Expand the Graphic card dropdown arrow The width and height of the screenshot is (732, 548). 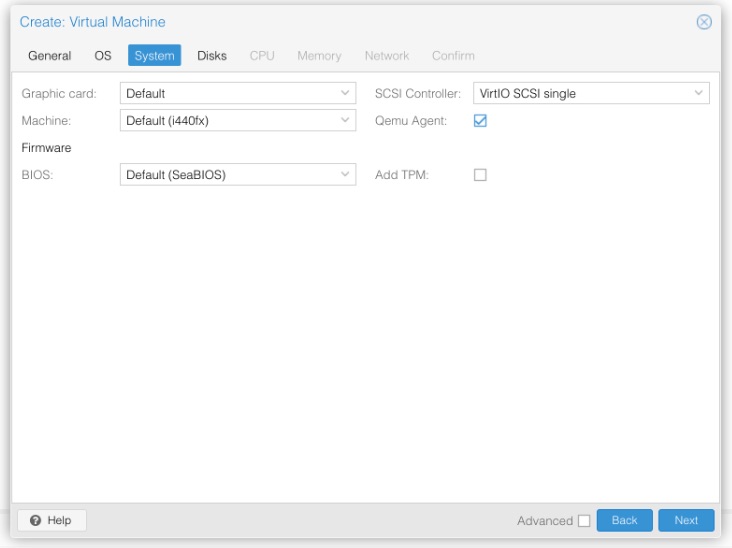click(345, 93)
